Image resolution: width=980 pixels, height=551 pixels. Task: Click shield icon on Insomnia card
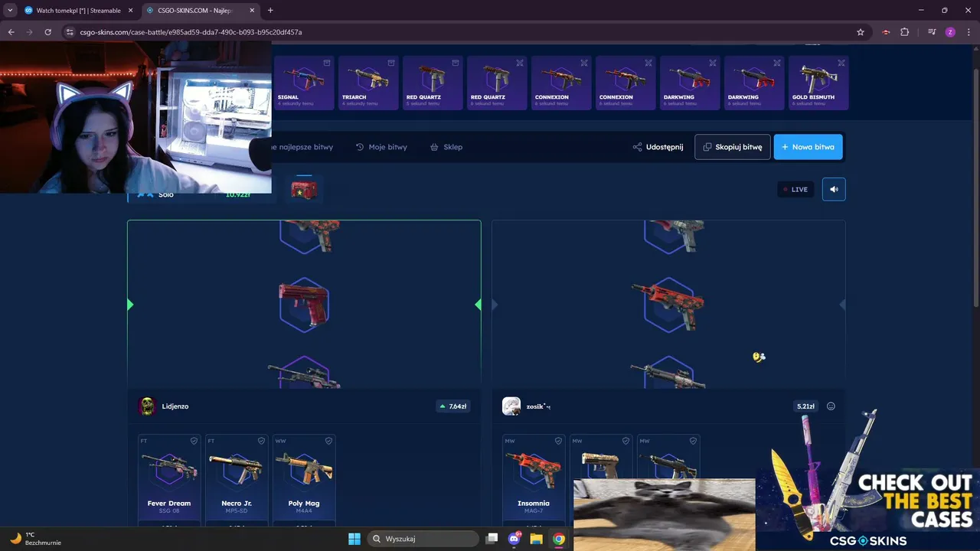click(x=558, y=441)
